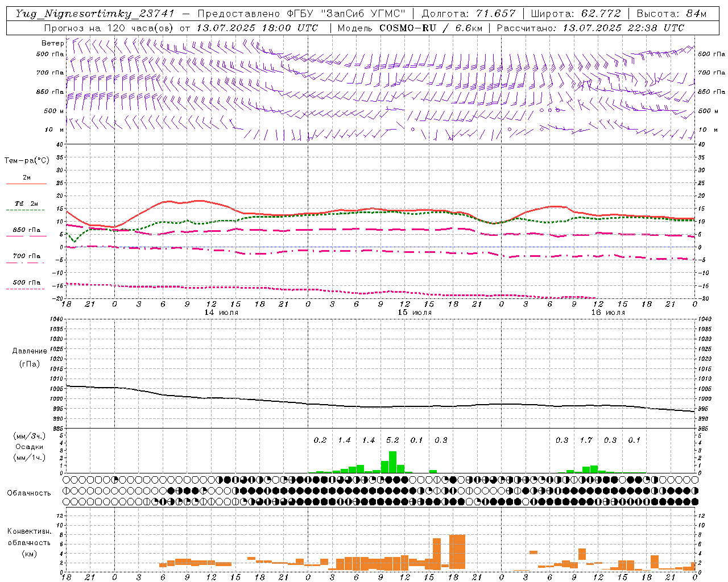Screen dimensions: 728x582
Task: Click the 5.2 precipitation total
Action: pyautogui.click(x=392, y=440)
